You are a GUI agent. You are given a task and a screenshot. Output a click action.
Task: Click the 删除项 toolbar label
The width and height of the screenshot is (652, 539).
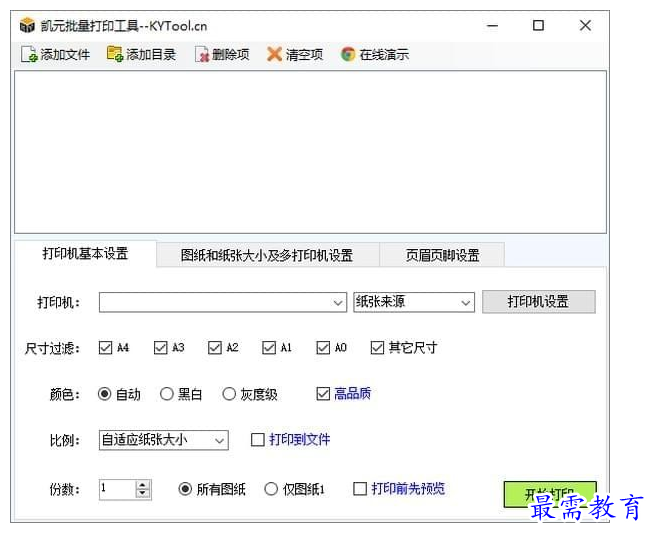tap(231, 54)
